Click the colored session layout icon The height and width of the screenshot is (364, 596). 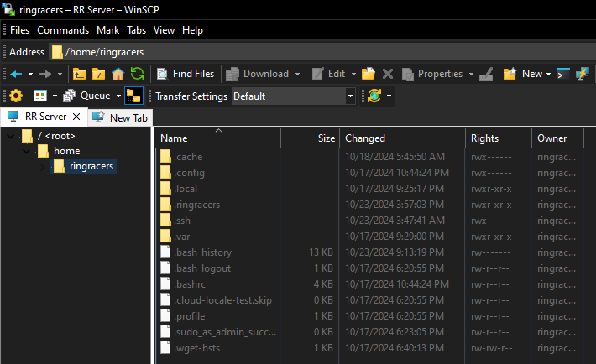click(x=40, y=96)
